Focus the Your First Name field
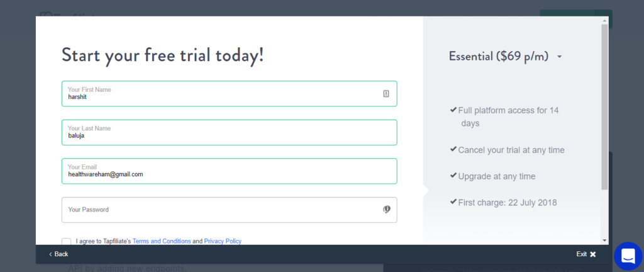The width and height of the screenshot is (644, 272). click(x=229, y=94)
